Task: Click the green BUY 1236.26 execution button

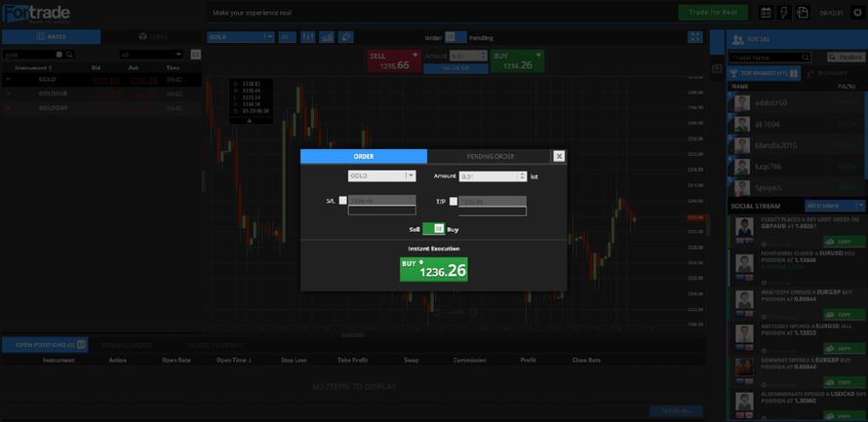Action: click(x=433, y=269)
